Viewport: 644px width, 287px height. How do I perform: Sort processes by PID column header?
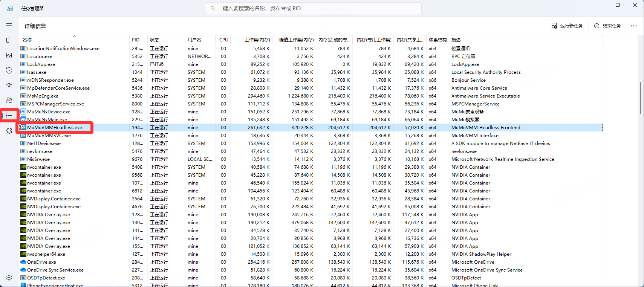136,40
